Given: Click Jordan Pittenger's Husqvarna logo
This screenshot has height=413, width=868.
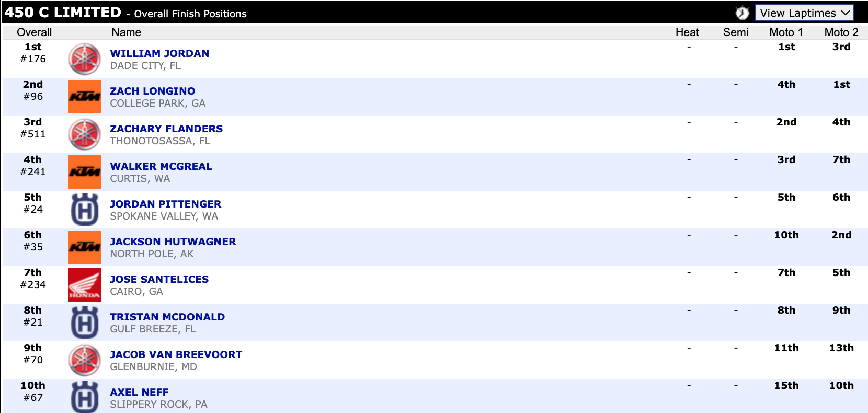Looking at the screenshot, I should [84, 210].
